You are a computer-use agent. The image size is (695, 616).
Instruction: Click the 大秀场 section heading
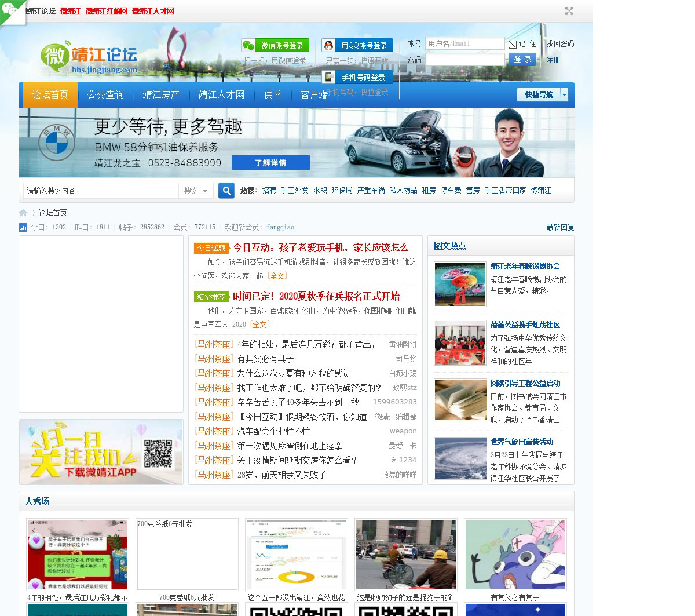coord(37,501)
